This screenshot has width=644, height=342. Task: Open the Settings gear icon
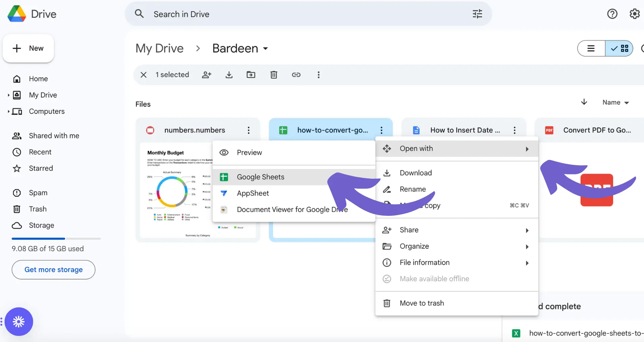tap(635, 14)
